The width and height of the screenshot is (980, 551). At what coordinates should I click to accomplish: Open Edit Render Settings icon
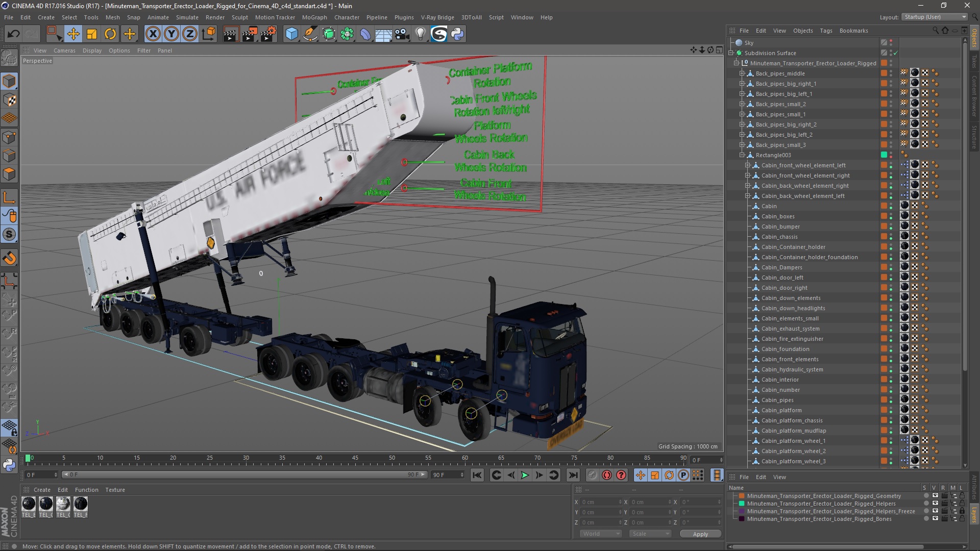[268, 34]
